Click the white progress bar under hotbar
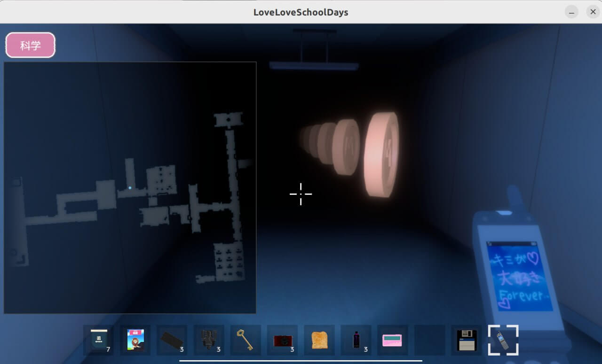 tap(301, 361)
